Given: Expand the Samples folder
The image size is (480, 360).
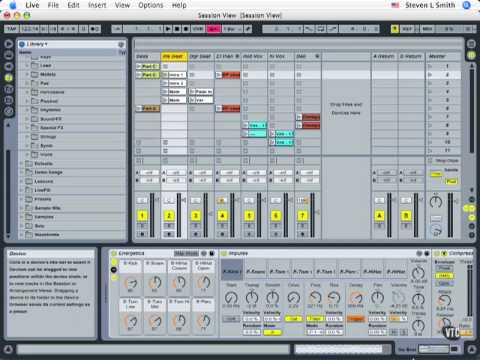Looking at the screenshot, I should pos(22,217).
